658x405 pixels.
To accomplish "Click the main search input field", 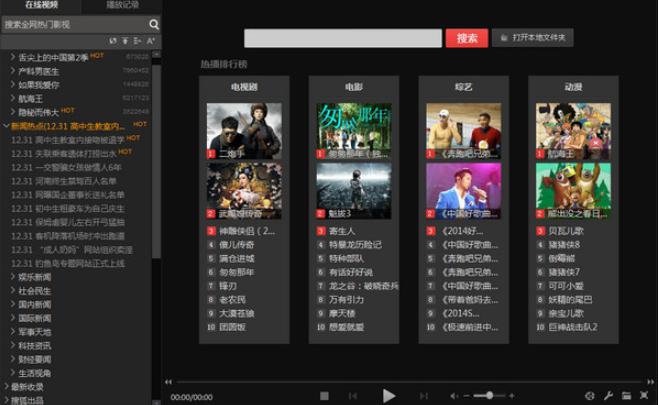I will (343, 38).
